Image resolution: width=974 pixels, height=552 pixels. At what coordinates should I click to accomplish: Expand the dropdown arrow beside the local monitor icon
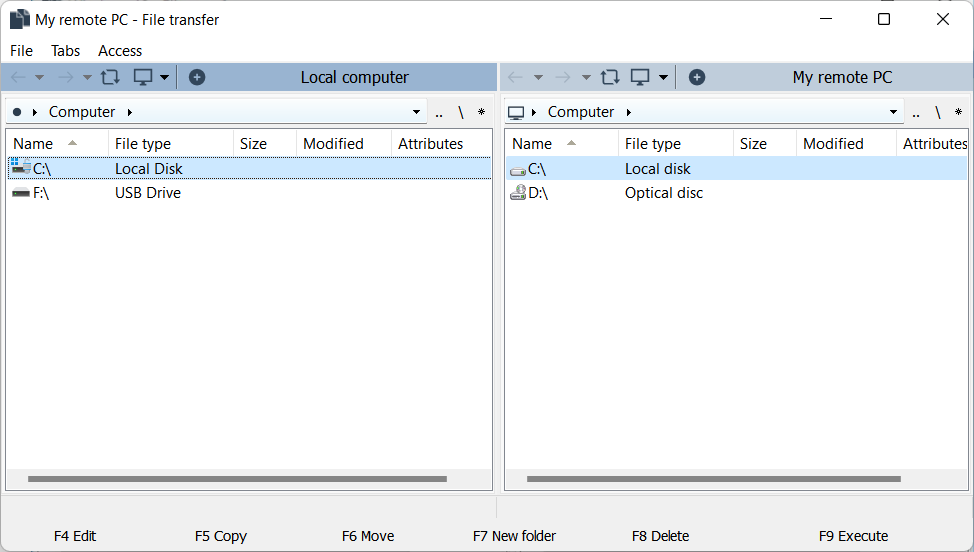point(164,77)
